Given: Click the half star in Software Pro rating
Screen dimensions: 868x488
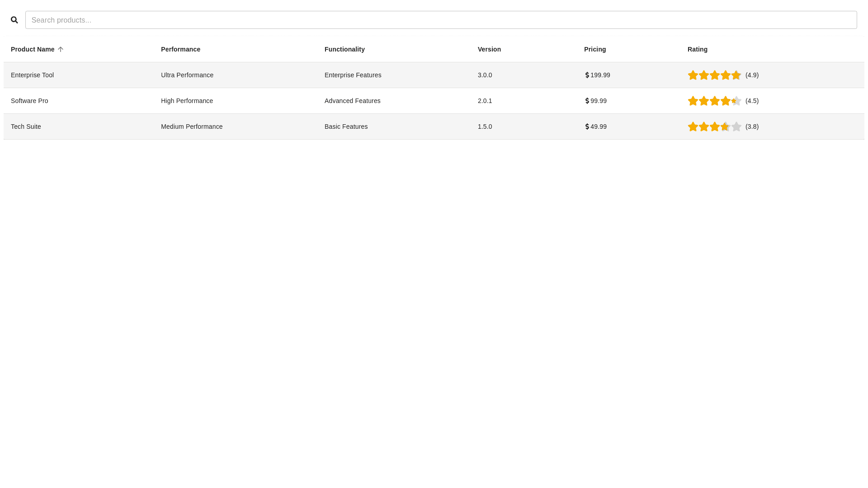Looking at the screenshot, I should point(736,101).
